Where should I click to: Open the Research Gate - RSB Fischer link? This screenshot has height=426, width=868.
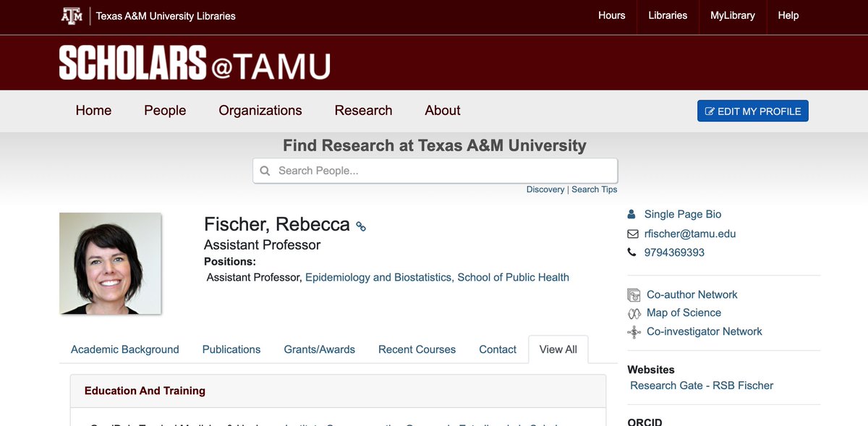pyautogui.click(x=702, y=385)
